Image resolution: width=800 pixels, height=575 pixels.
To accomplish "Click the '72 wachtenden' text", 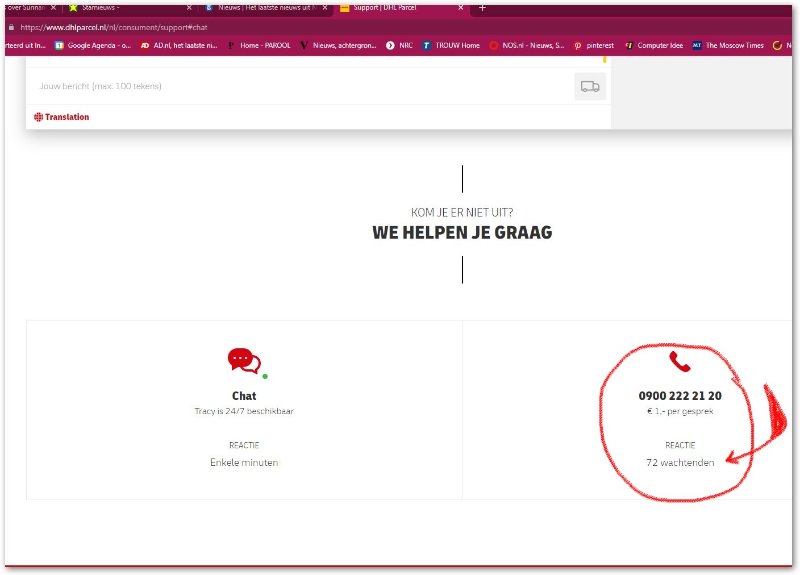I will (x=680, y=463).
